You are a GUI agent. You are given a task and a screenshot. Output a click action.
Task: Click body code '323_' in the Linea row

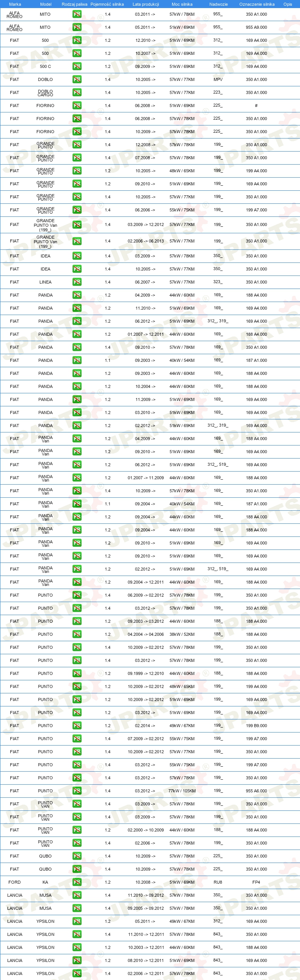click(218, 282)
